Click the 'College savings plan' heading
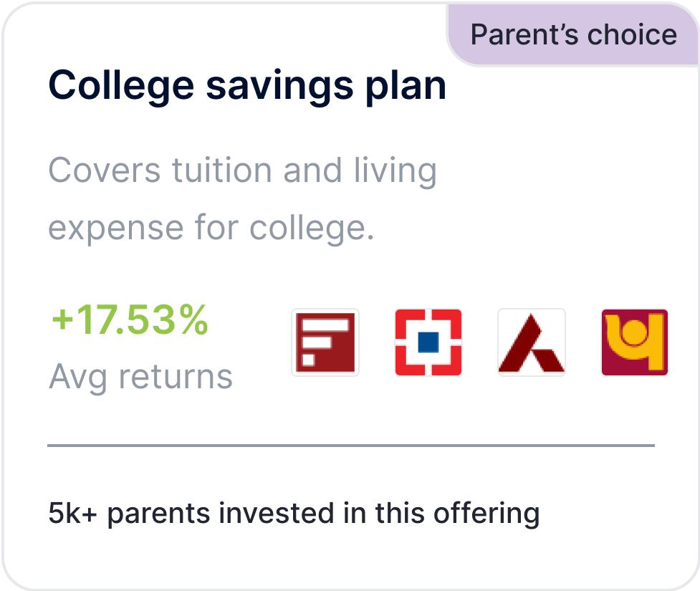 pyautogui.click(x=247, y=85)
